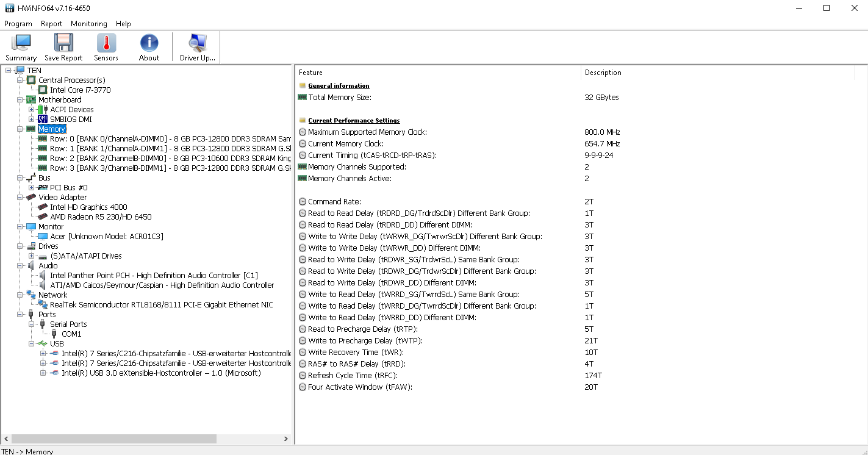Viewport: 868px width, 455px height.
Task: Click the Feature column header
Action: (x=311, y=73)
